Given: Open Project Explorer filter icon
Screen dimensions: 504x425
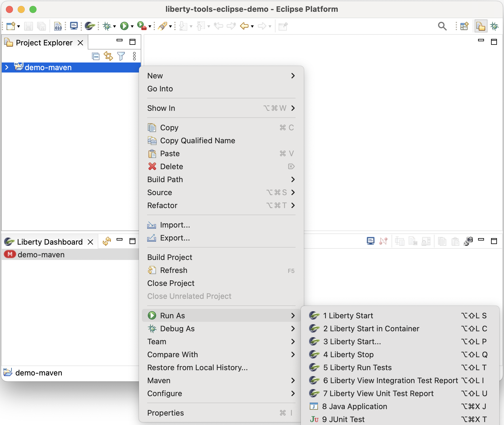Looking at the screenshot, I should click(121, 56).
